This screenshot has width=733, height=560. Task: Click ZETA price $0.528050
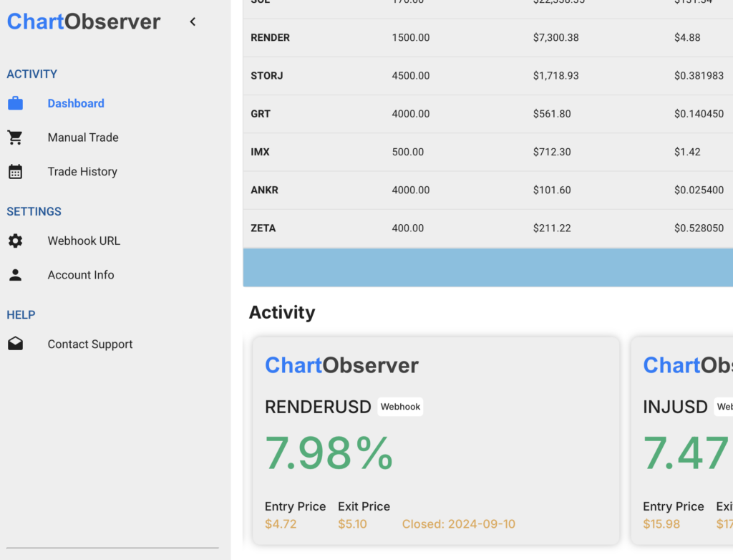(699, 228)
